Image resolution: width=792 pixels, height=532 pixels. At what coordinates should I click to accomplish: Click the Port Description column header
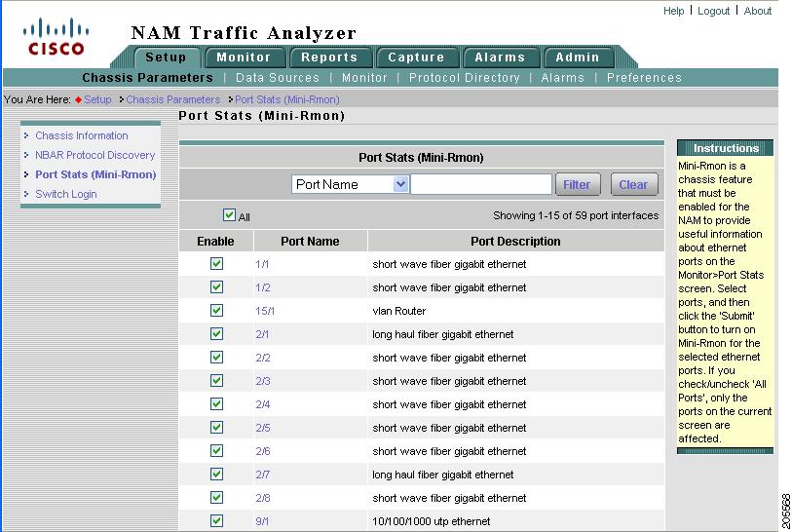515,242
